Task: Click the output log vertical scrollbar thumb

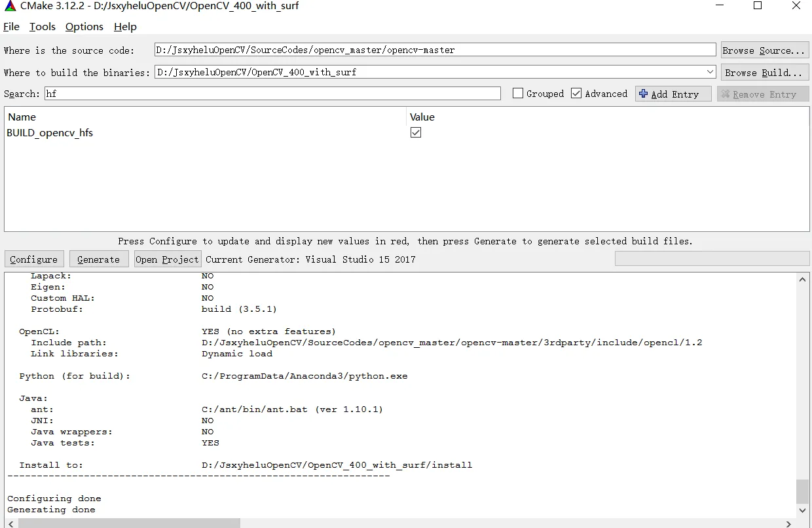Action: click(x=803, y=490)
